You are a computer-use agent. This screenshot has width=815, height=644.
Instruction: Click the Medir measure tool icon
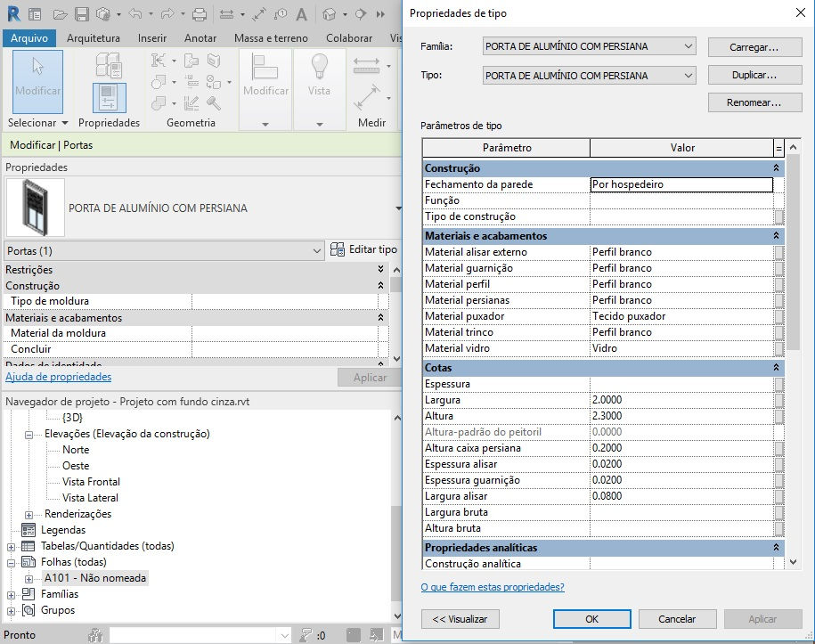tap(366, 97)
